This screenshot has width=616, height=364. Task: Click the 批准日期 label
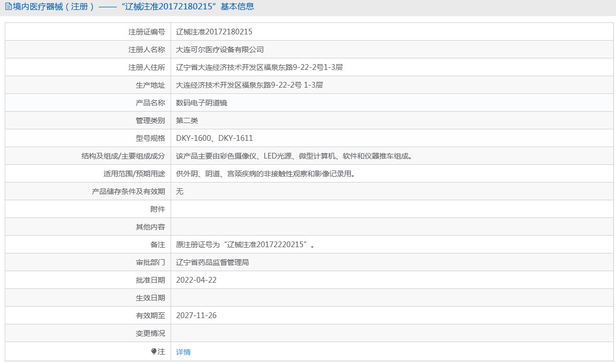pyautogui.click(x=150, y=280)
